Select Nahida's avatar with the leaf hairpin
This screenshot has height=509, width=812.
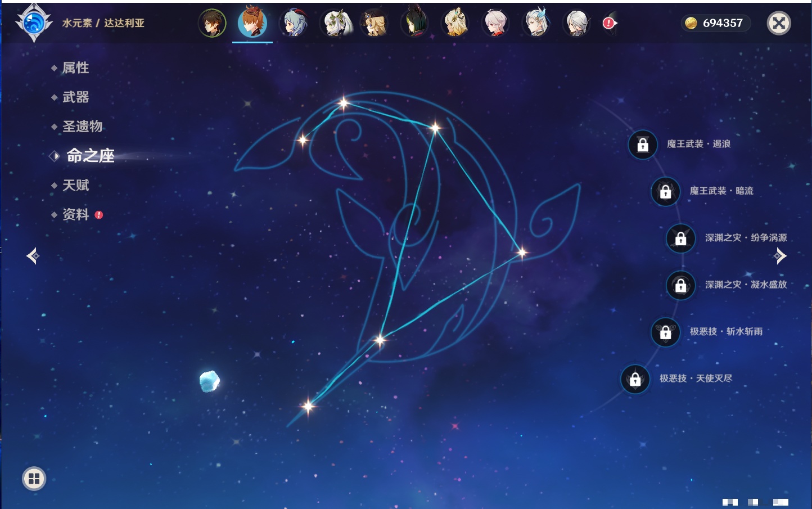(335, 24)
